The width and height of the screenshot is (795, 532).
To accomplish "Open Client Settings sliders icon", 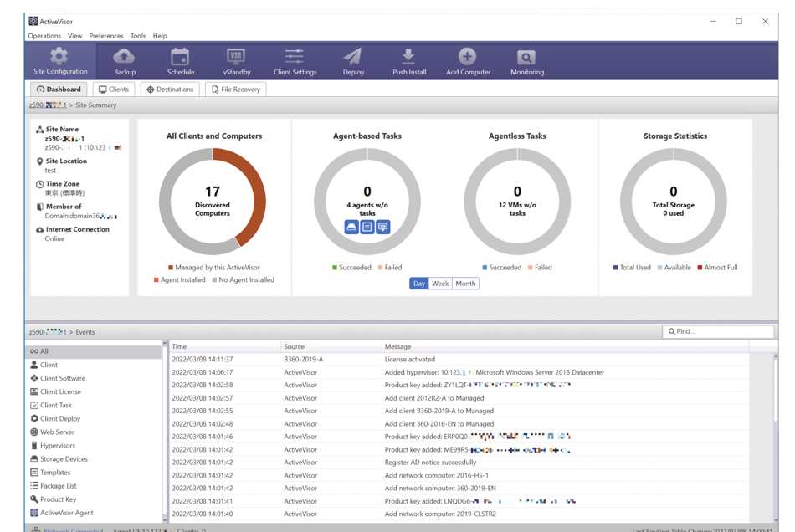I will tap(295, 56).
